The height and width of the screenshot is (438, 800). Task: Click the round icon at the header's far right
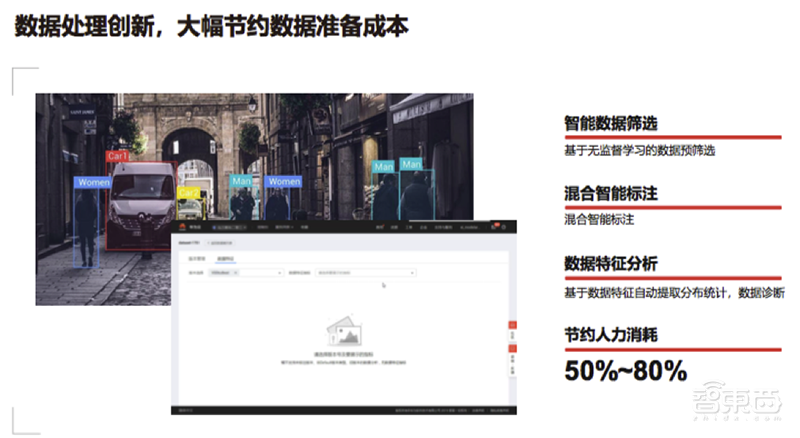pyautogui.click(x=504, y=227)
